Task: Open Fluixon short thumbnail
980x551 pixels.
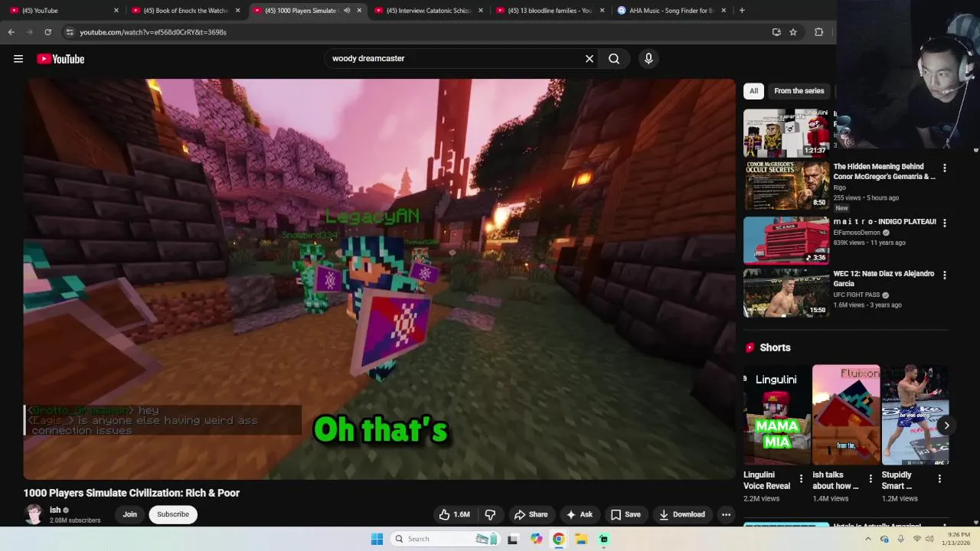Action: [846, 415]
